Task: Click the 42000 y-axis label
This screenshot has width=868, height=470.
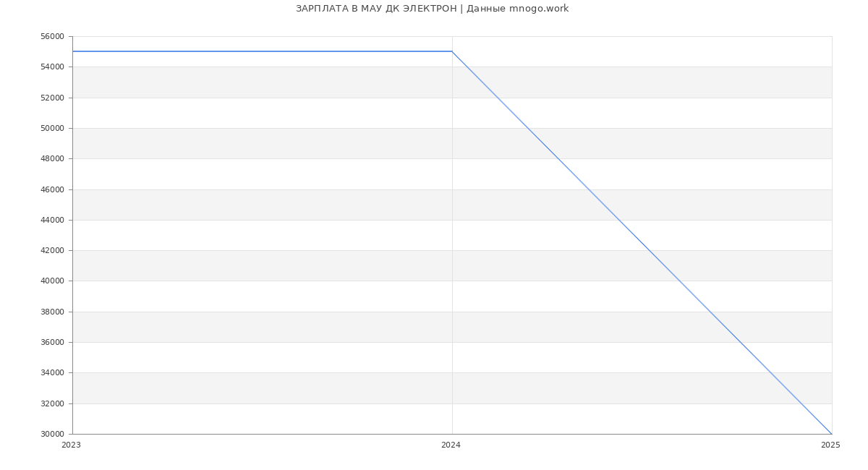Action: (52, 251)
